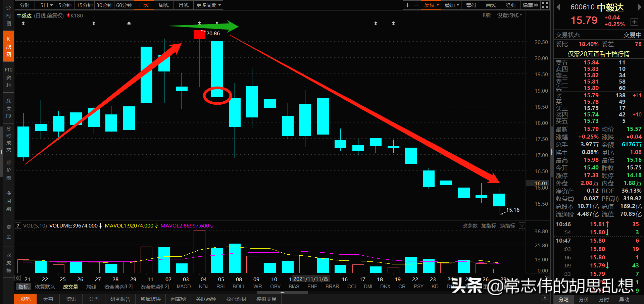The height and width of the screenshot is (304, 644).
Task: Toggle 复权 price adjustment mode
Action: coord(431,5)
